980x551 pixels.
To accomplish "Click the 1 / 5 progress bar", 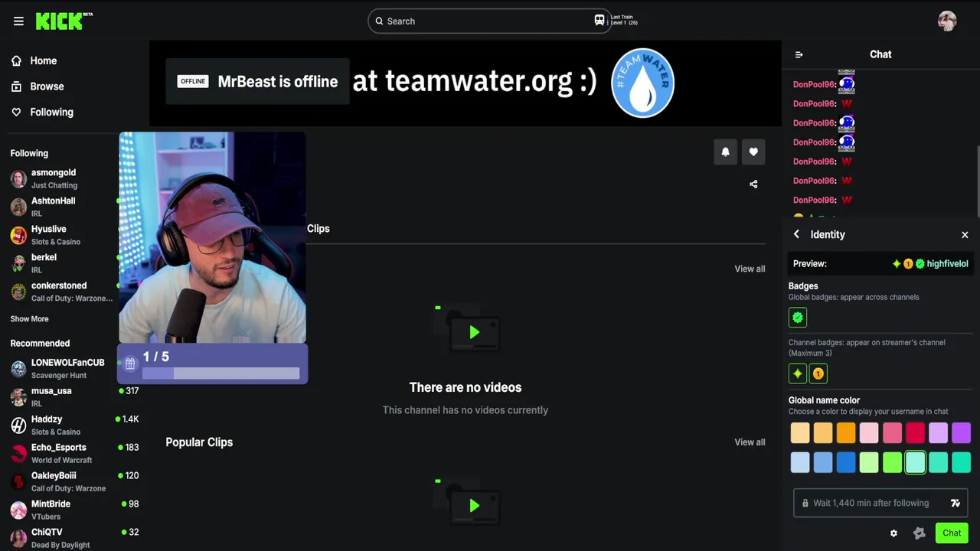I will coord(220,373).
